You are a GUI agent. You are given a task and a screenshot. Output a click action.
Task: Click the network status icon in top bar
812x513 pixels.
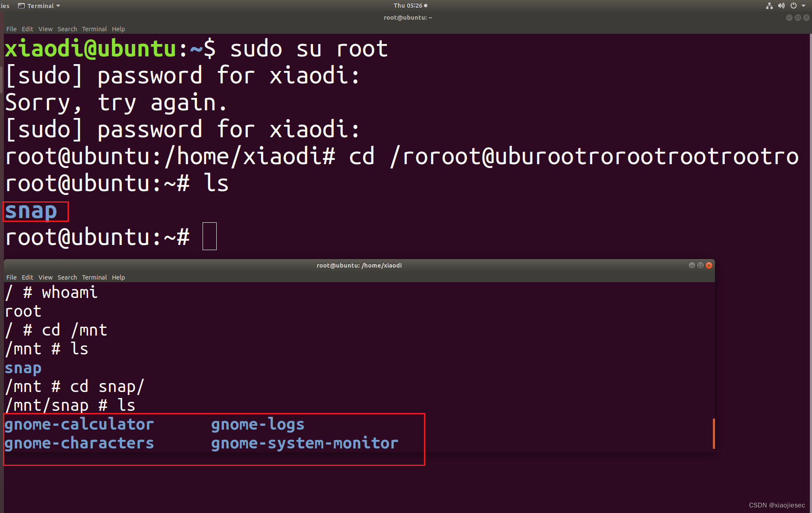pyautogui.click(x=769, y=6)
